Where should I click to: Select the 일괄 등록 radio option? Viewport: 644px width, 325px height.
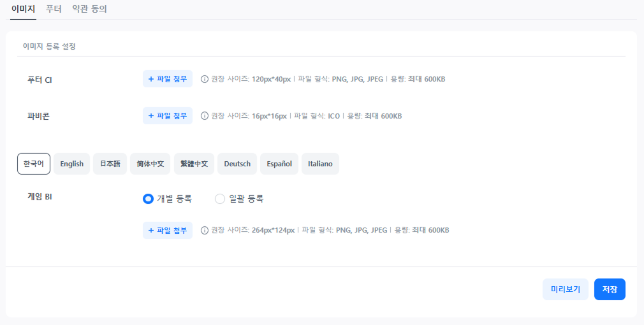220,199
